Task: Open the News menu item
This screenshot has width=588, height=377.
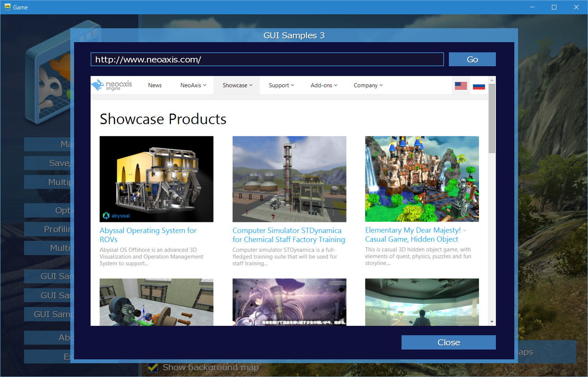Action: [x=155, y=85]
